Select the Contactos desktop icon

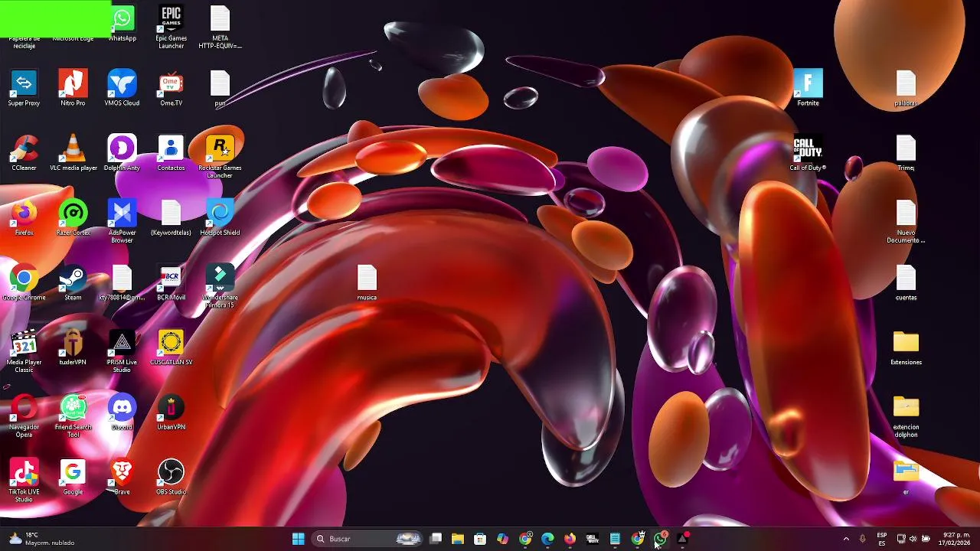point(171,153)
